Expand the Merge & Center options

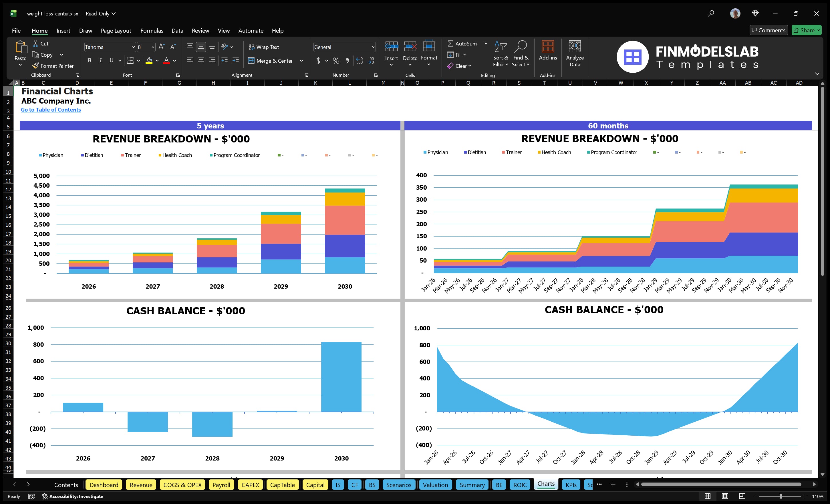click(x=301, y=61)
